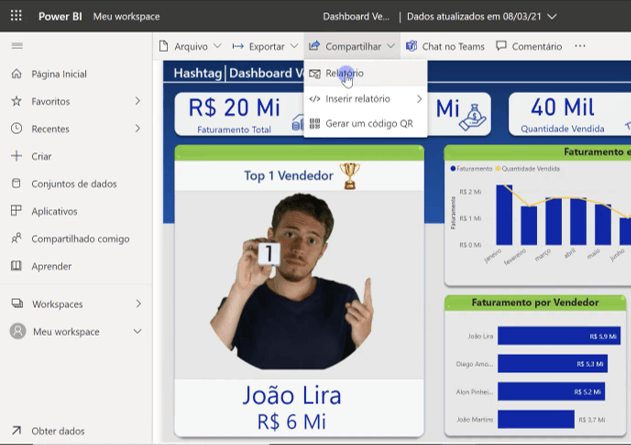Collapse the navigation pane hamburger icon

pos(17,46)
